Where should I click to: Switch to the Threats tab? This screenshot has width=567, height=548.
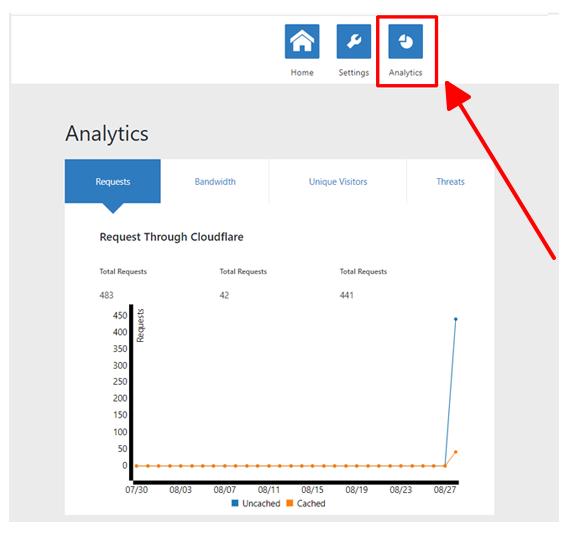450,181
